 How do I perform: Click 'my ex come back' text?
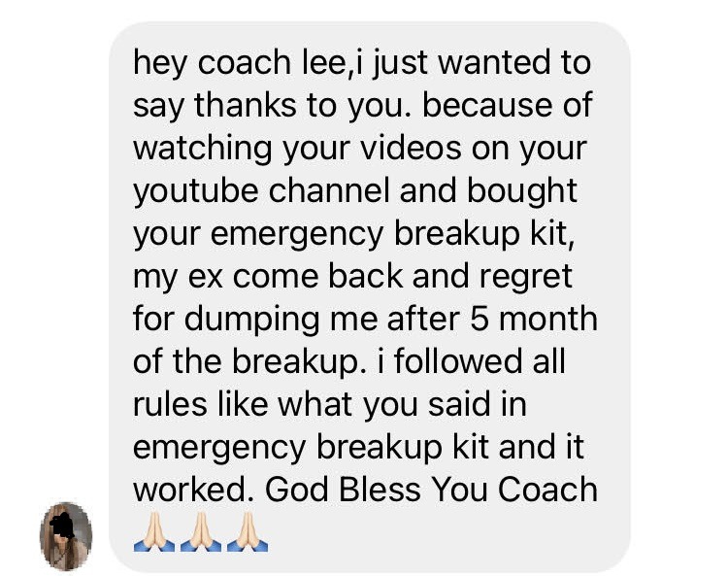(x=268, y=276)
